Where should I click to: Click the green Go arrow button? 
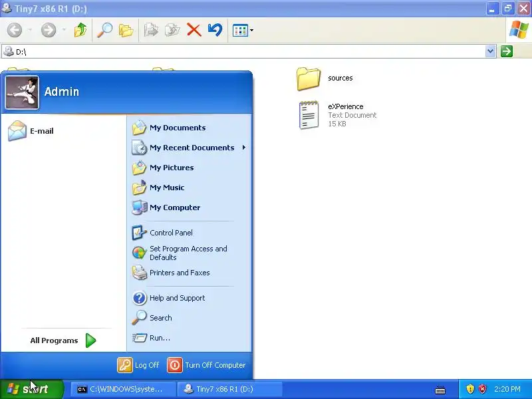pyautogui.click(x=507, y=51)
